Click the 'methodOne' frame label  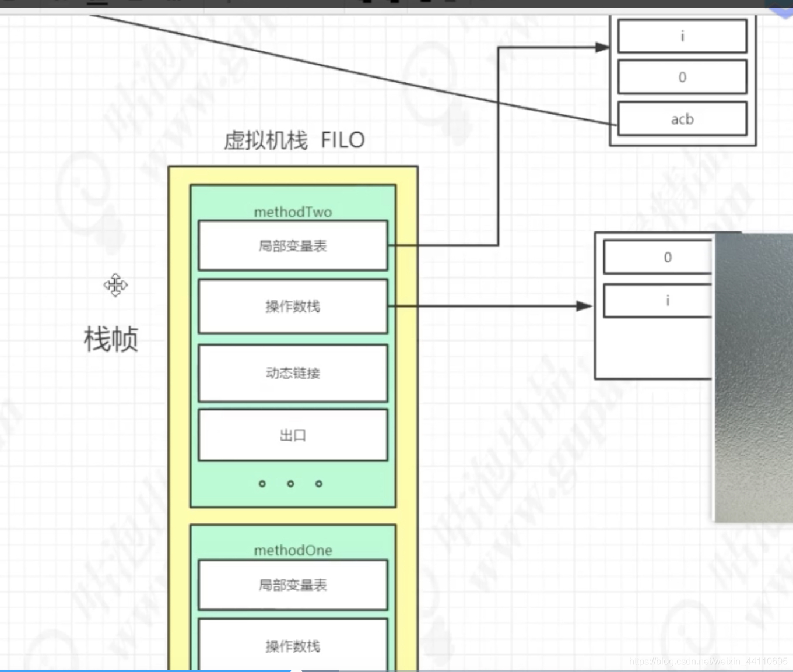point(293,550)
